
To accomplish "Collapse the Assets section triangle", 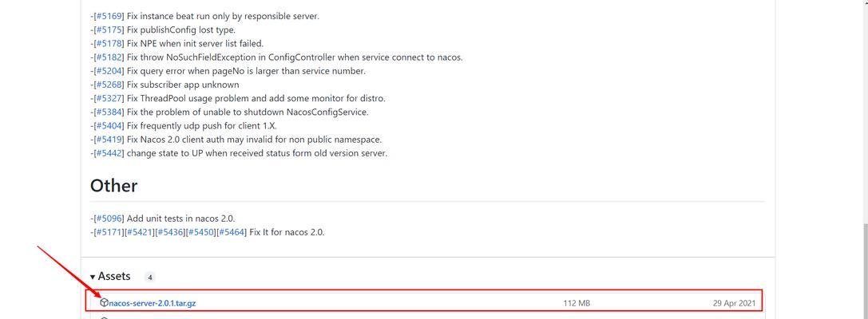I will coord(93,277).
